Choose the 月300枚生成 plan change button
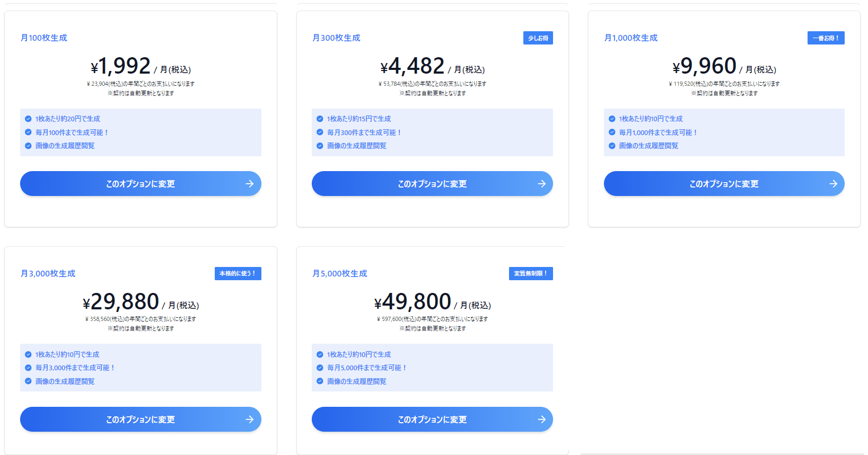 click(432, 184)
